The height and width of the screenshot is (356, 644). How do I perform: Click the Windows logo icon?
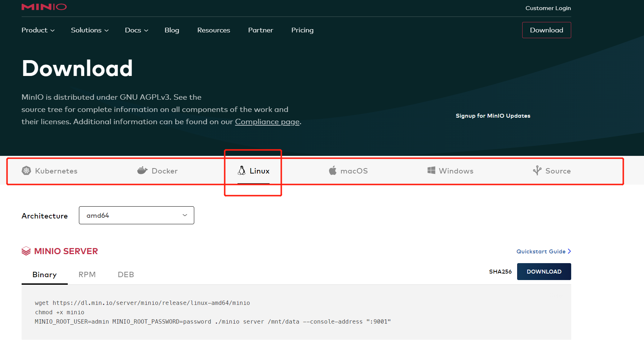coord(431,170)
